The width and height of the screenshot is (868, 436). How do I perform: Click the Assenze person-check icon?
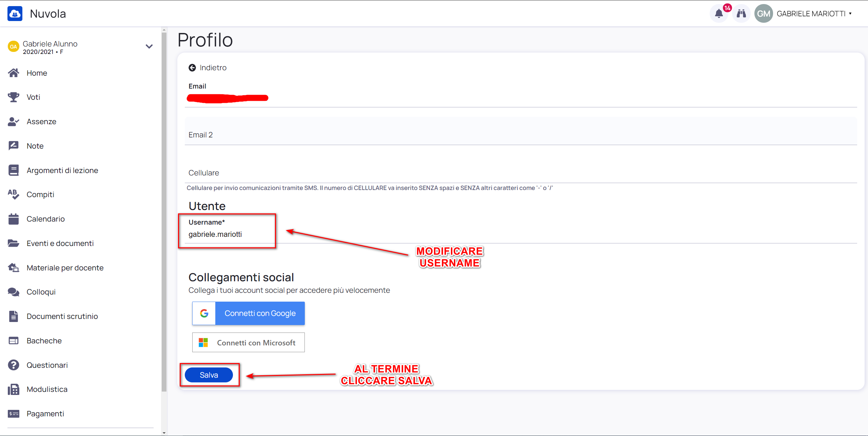[14, 121]
